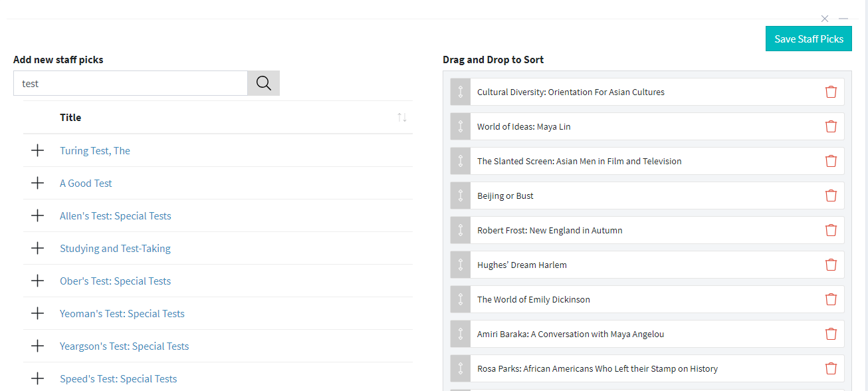Sort the Title column with arrows icon

[x=402, y=117]
